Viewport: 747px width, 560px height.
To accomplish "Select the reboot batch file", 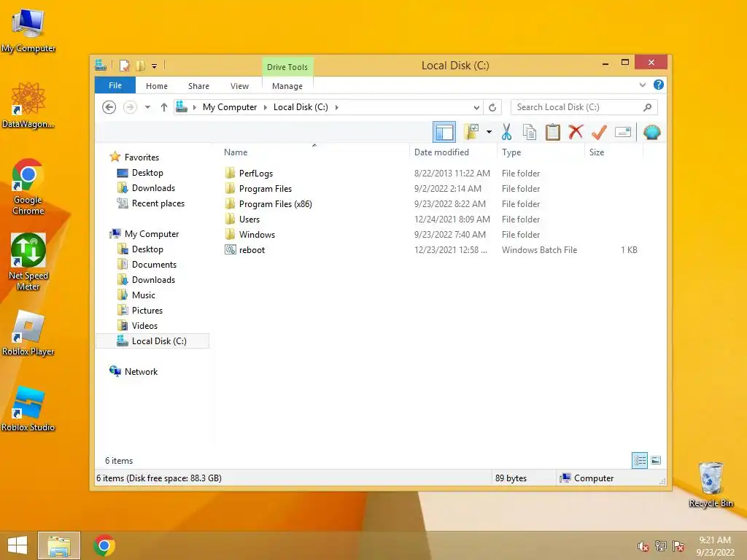I will [252, 250].
